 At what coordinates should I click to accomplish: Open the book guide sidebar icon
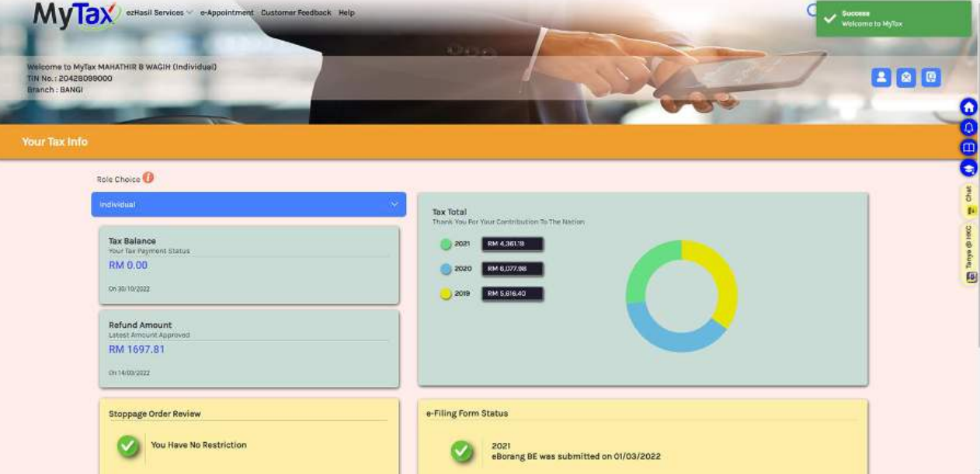coord(968,148)
